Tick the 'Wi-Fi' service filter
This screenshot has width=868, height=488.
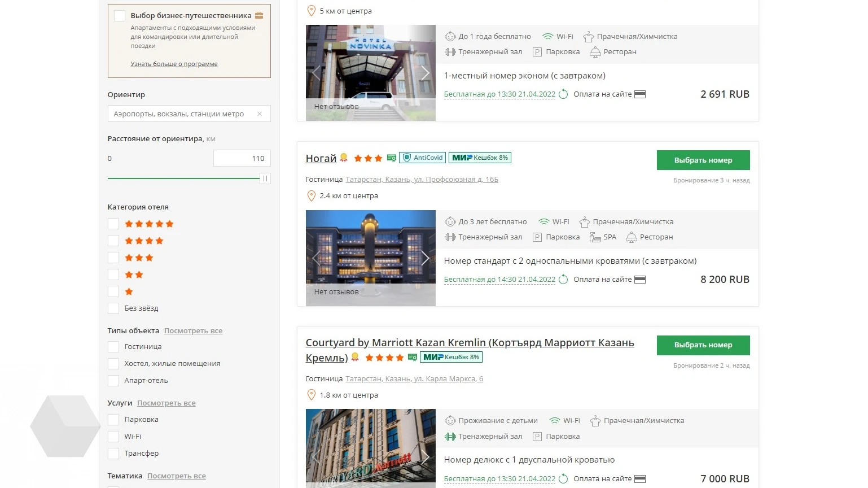click(113, 437)
